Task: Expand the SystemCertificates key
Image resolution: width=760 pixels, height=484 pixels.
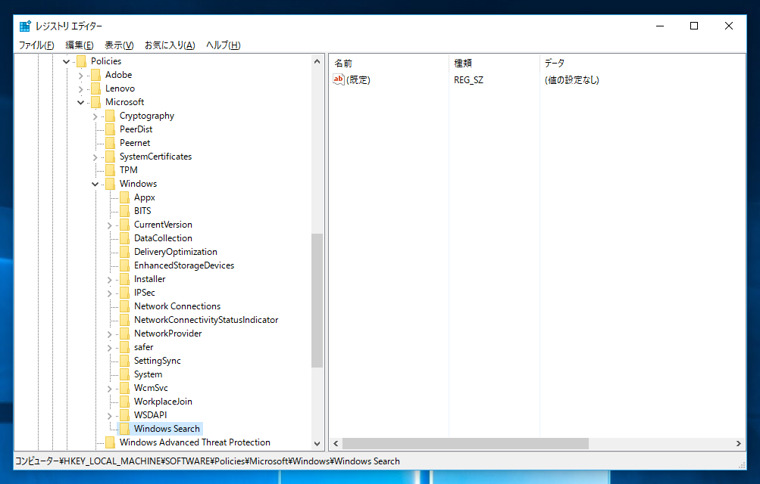Action: tap(95, 157)
